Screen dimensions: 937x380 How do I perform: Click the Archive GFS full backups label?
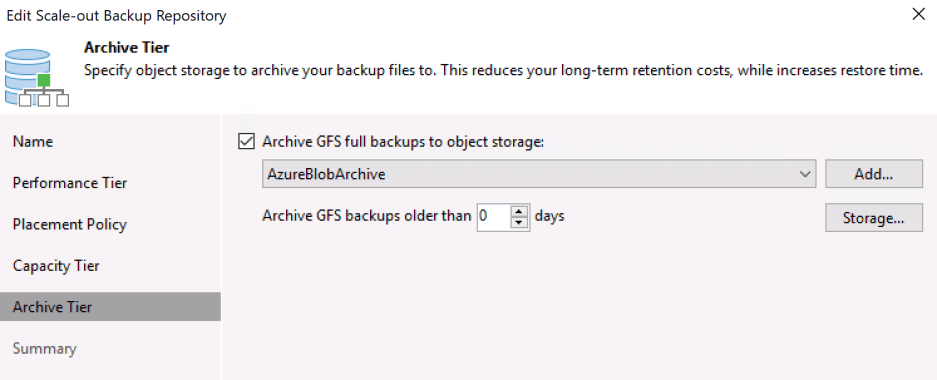(x=404, y=142)
